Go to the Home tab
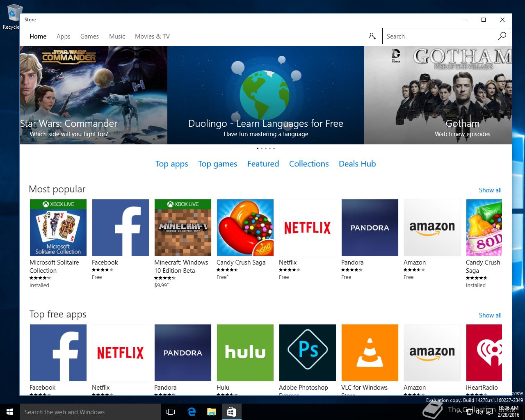 38,37
